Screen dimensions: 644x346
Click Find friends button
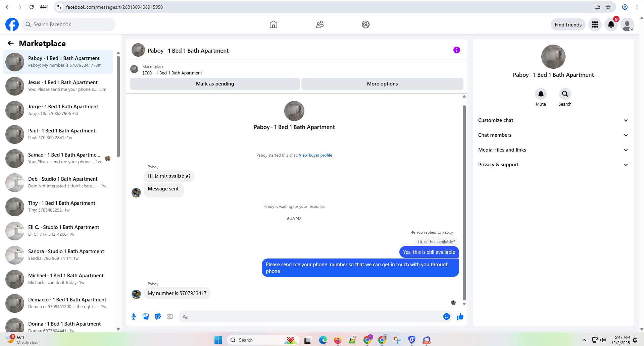click(x=568, y=24)
